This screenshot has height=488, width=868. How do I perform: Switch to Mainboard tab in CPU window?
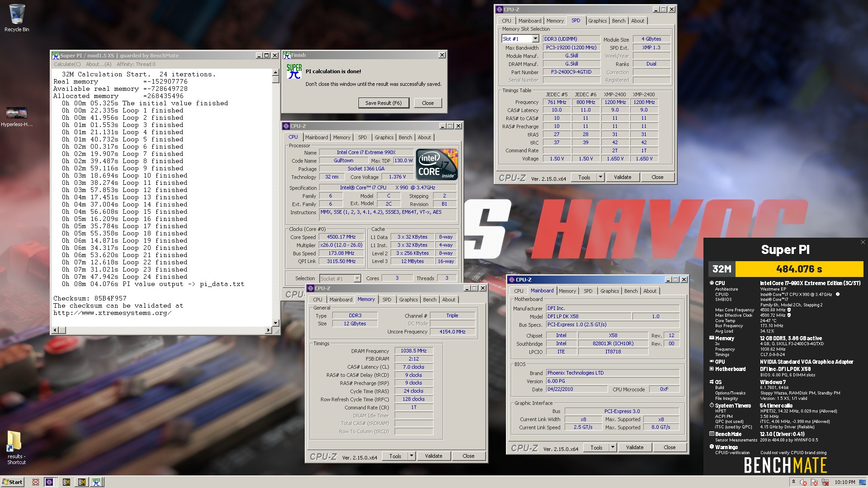(x=316, y=137)
